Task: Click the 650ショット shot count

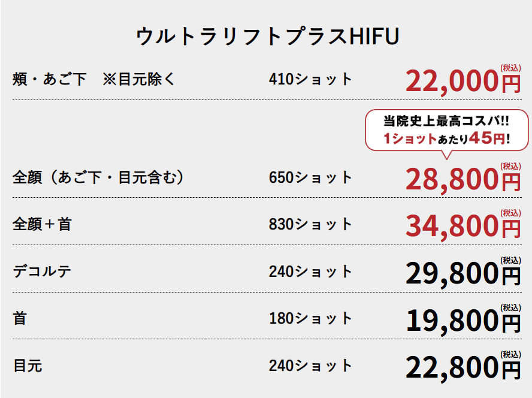Action: (310, 177)
